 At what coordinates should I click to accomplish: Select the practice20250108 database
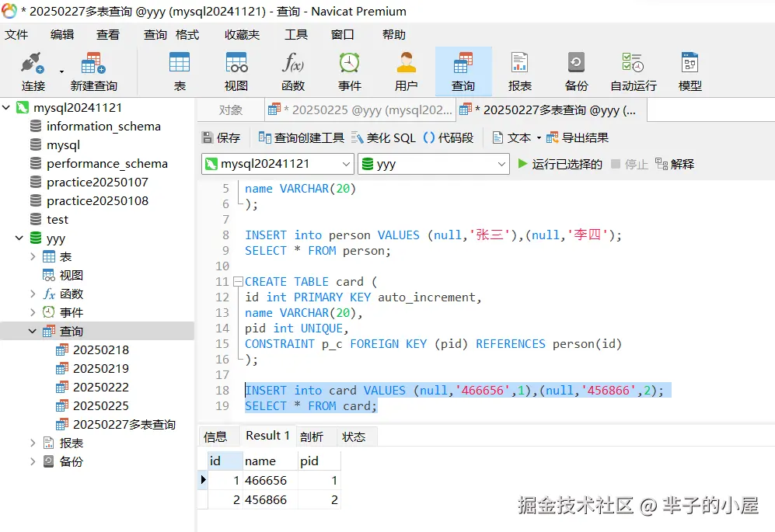(x=97, y=201)
